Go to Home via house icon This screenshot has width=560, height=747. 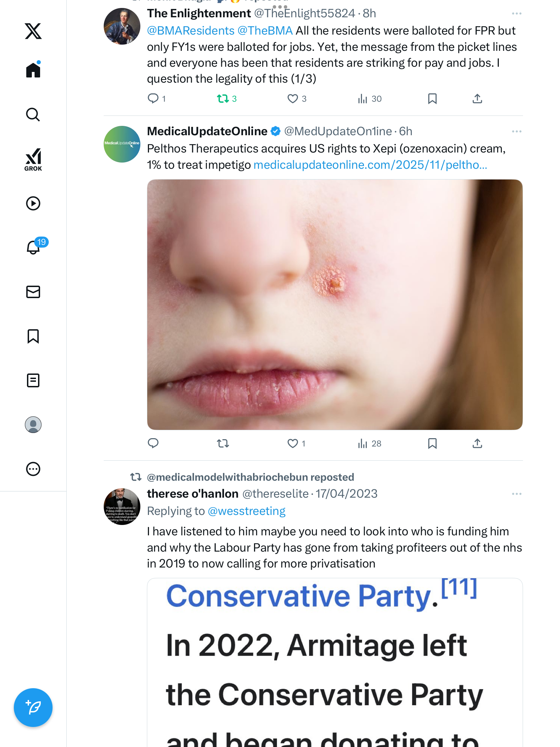click(x=33, y=70)
